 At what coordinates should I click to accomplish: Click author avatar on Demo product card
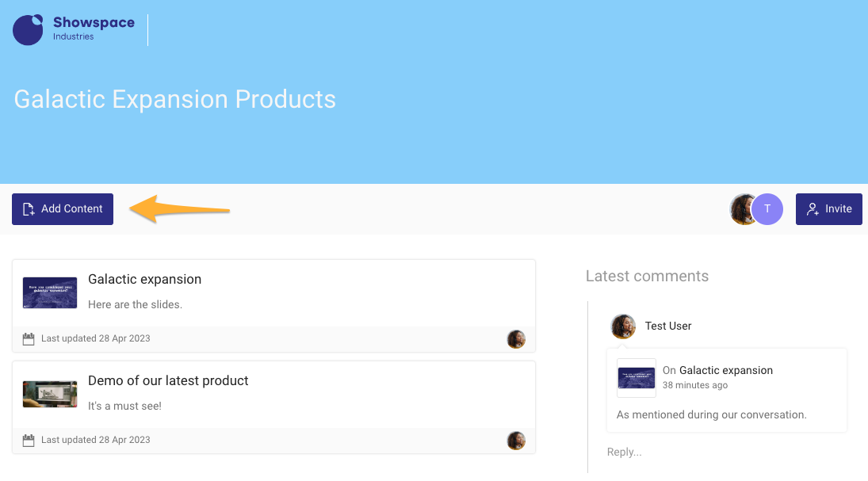(516, 441)
